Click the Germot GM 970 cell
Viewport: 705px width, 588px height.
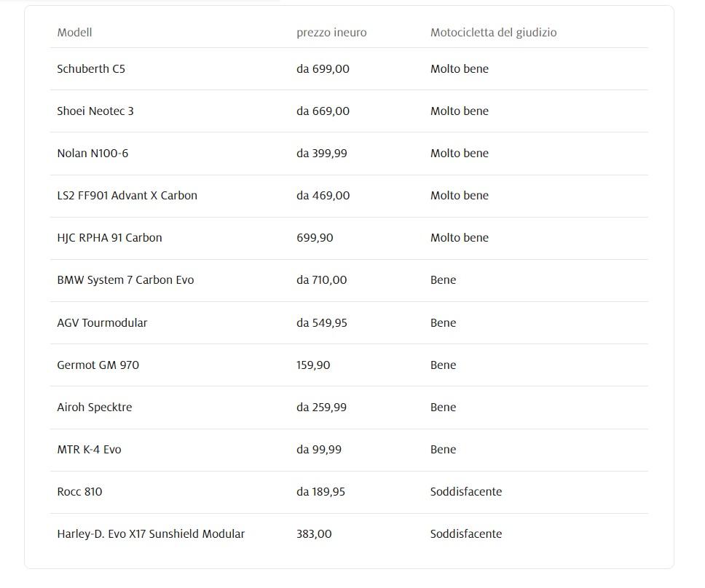(x=98, y=365)
